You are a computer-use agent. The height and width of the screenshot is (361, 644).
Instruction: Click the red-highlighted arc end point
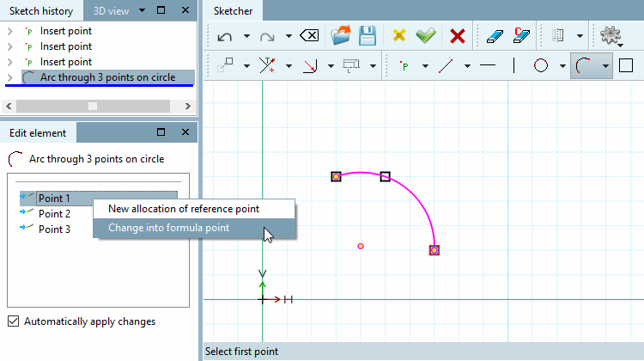tap(434, 250)
